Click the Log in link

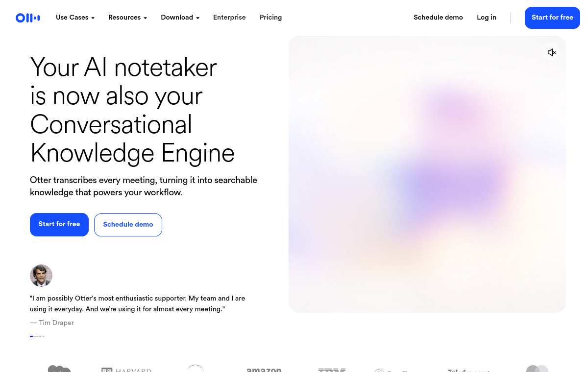click(487, 18)
